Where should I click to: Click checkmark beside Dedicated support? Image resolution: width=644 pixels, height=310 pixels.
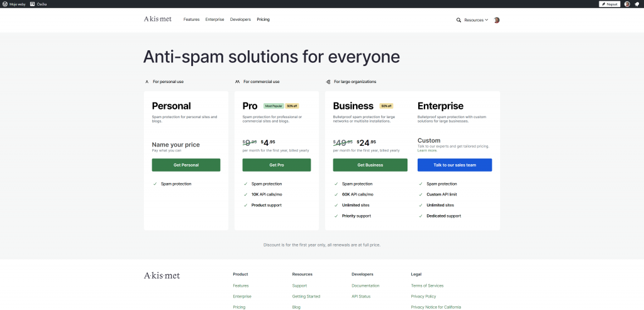pos(421,216)
